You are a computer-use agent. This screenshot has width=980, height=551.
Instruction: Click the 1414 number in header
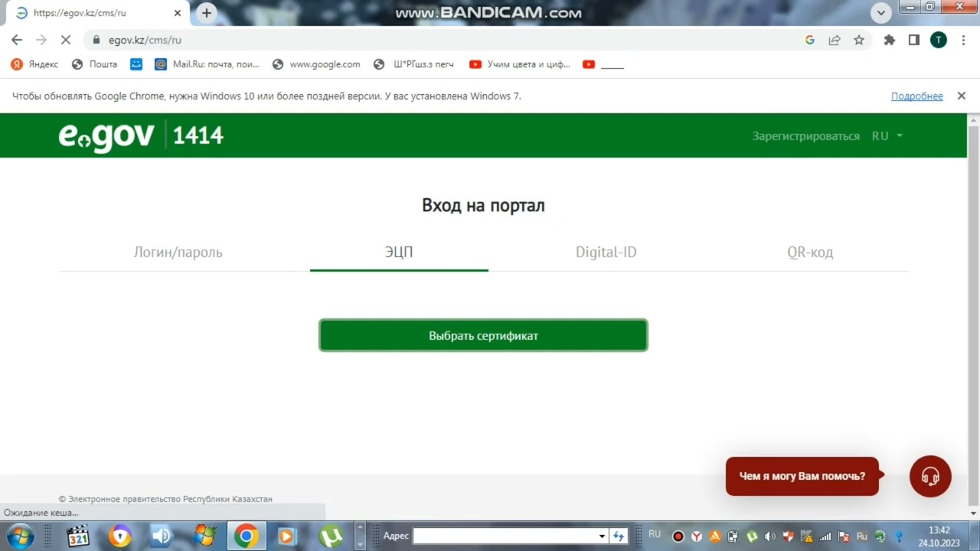(x=198, y=135)
